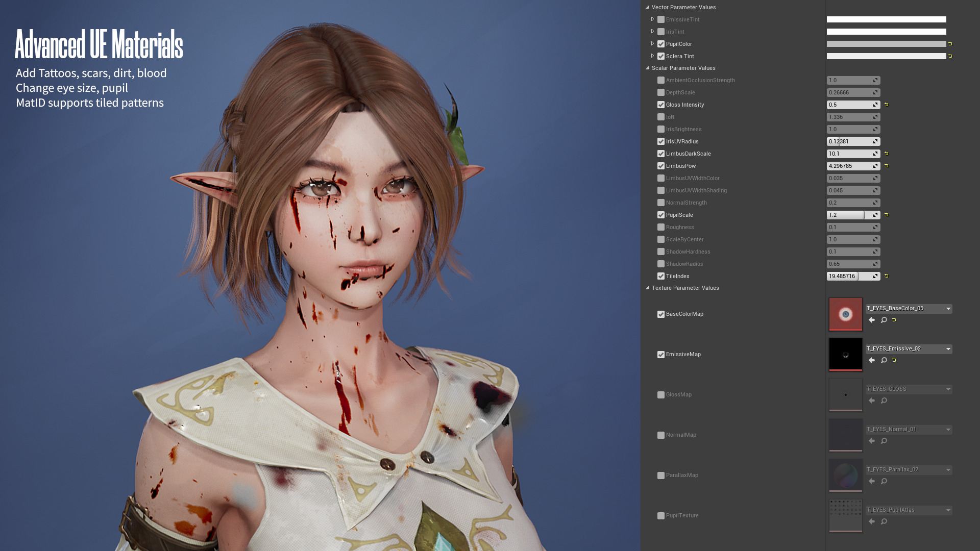Enable the EmissiveTint checkbox
Screen dimensions: 980x551
pyautogui.click(x=661, y=19)
